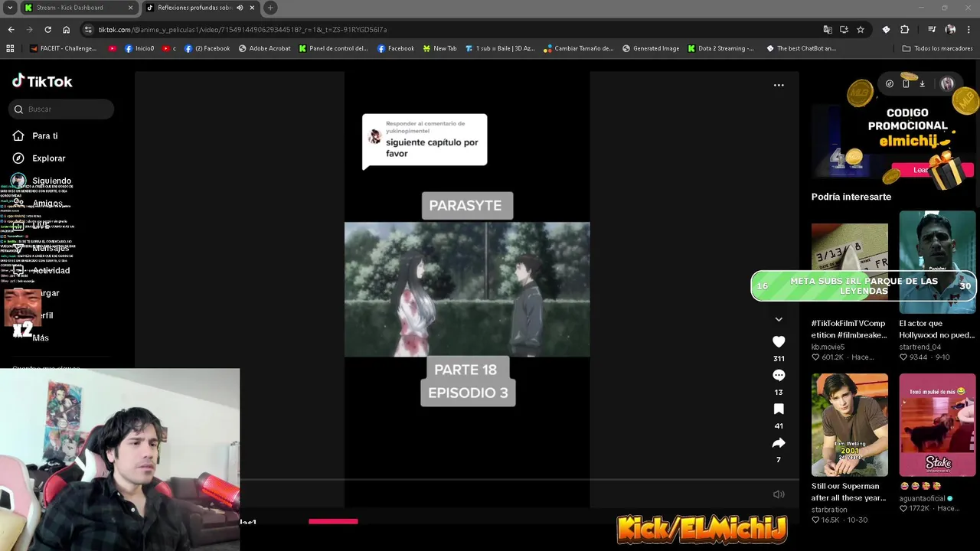Bookmark this page with the star icon
The height and width of the screenshot is (551, 980).
click(x=861, y=29)
